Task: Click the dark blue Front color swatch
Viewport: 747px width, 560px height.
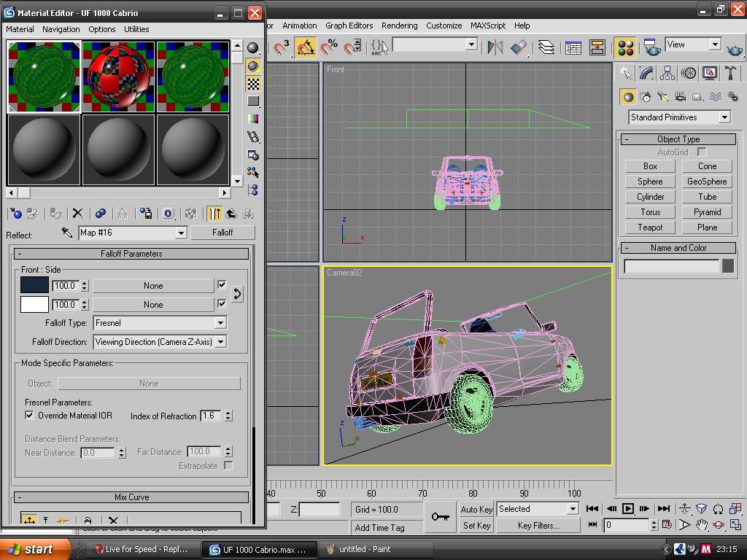Action: tap(34, 285)
